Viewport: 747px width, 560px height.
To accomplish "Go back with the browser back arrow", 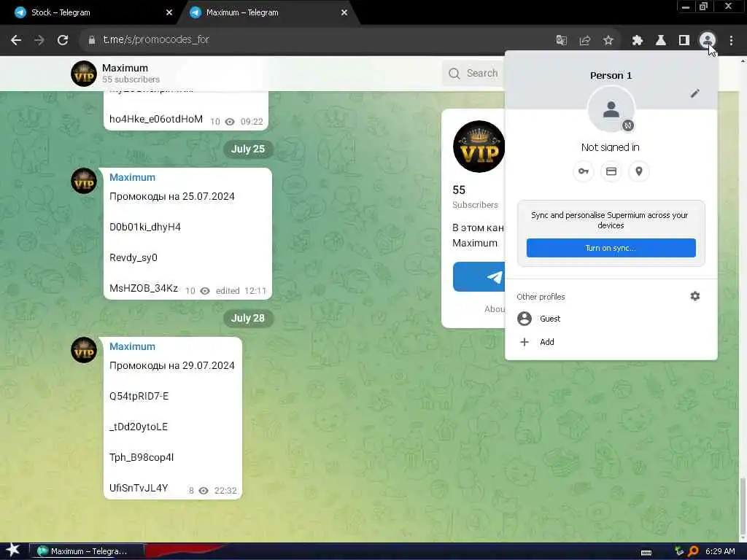I will (16, 40).
